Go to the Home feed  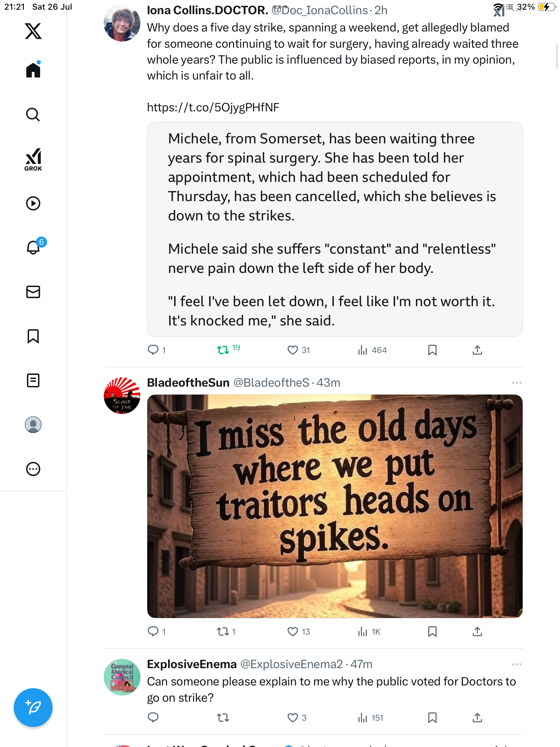coord(33,70)
